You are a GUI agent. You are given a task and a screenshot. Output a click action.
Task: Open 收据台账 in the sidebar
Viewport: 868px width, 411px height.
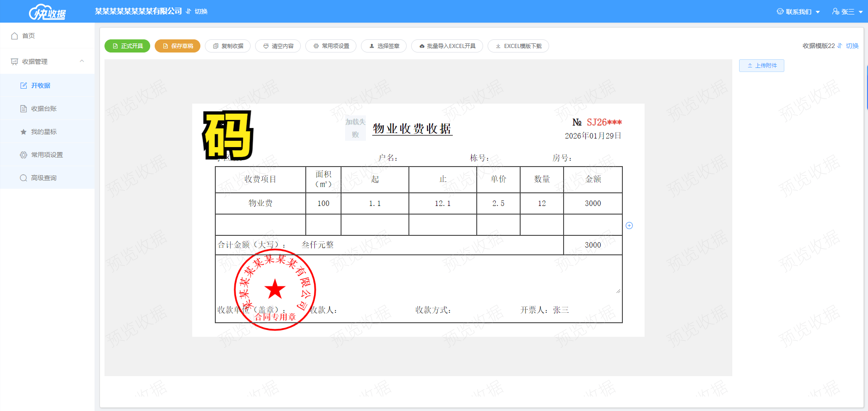point(43,109)
